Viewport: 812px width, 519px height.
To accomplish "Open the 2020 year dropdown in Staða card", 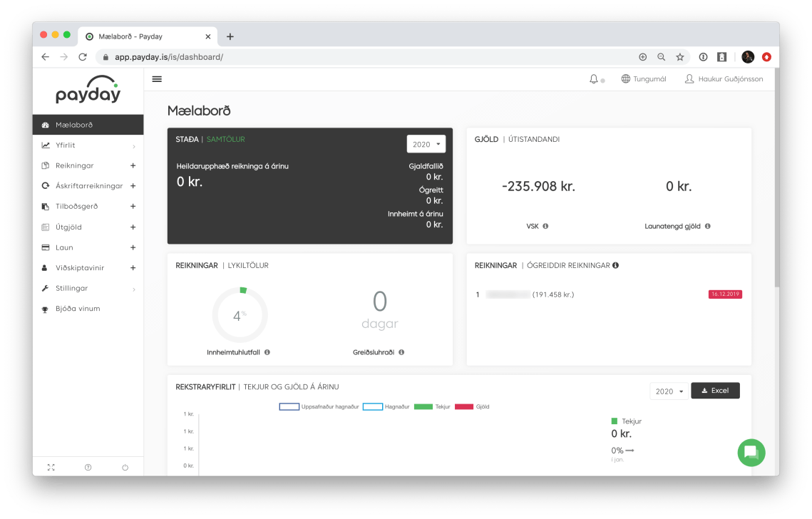I will pos(426,144).
